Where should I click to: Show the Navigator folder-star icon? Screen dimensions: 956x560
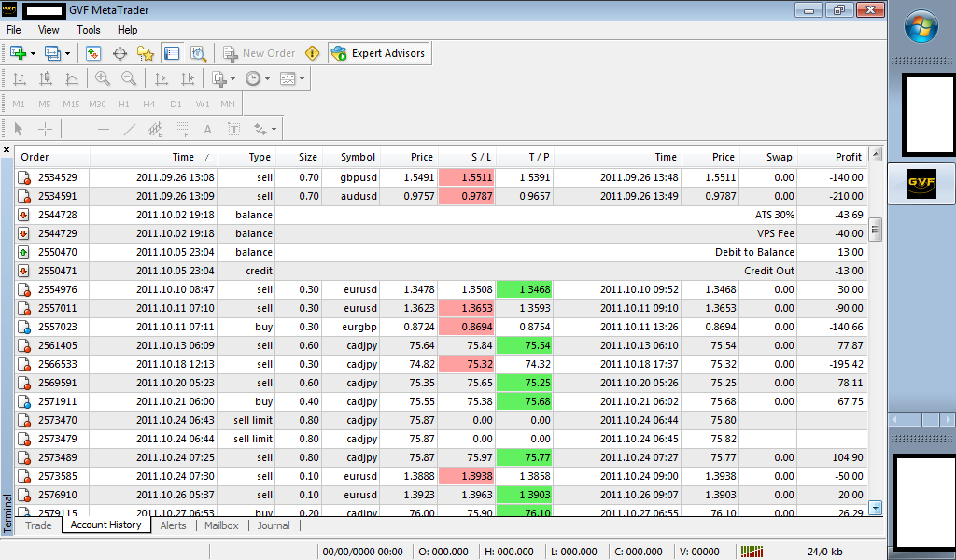point(146,53)
